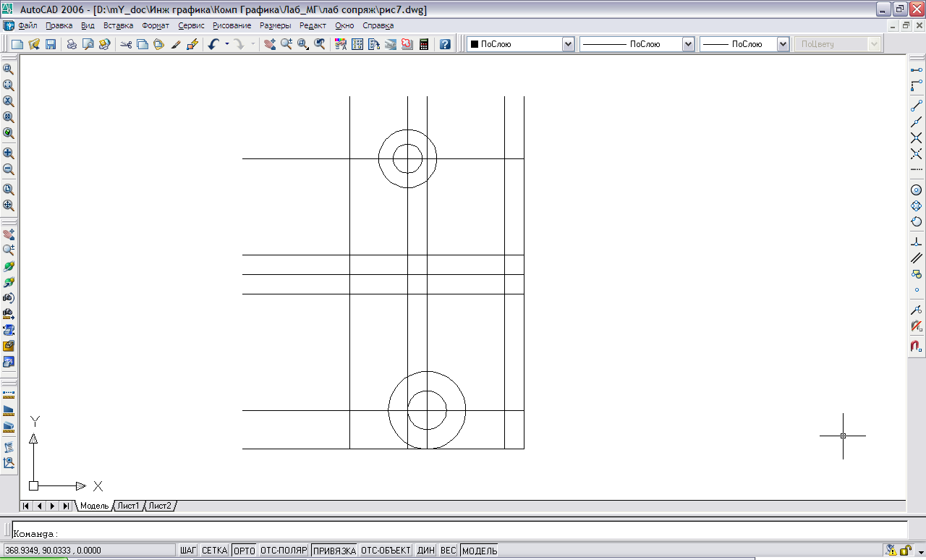Open the lineweight ПоСлою dropdown
926x560 pixels.
[x=783, y=44]
